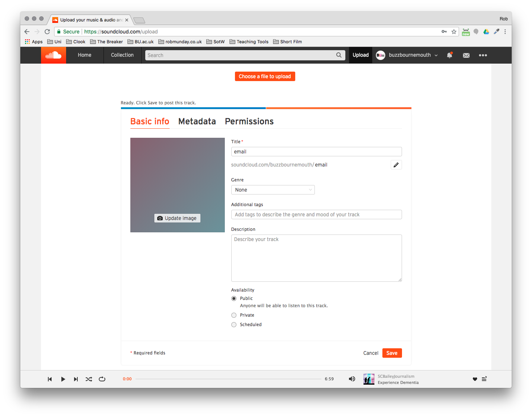The image size is (532, 417).
Task: Expand the buzzbournemouth account dropdown
Action: [436, 55]
